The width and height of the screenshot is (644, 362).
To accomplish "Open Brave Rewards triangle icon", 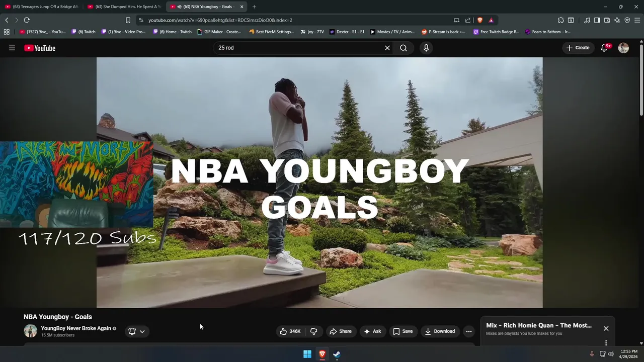I will coord(491,20).
